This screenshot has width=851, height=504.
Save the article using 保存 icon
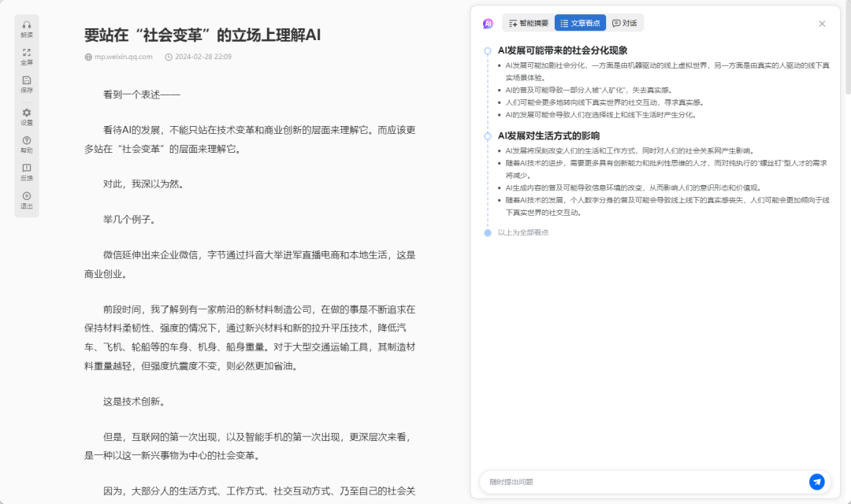tap(27, 83)
